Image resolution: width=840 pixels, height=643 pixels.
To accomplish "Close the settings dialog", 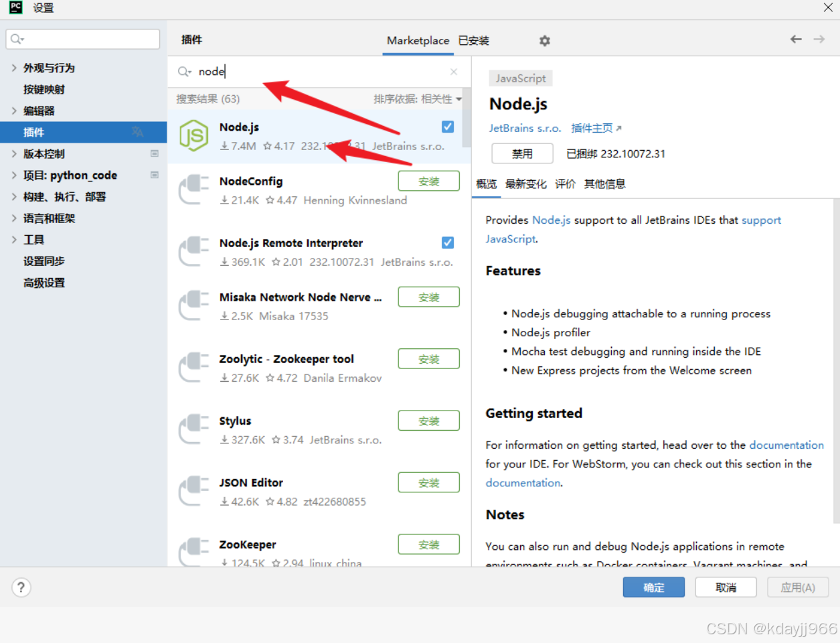I will coord(828,7).
